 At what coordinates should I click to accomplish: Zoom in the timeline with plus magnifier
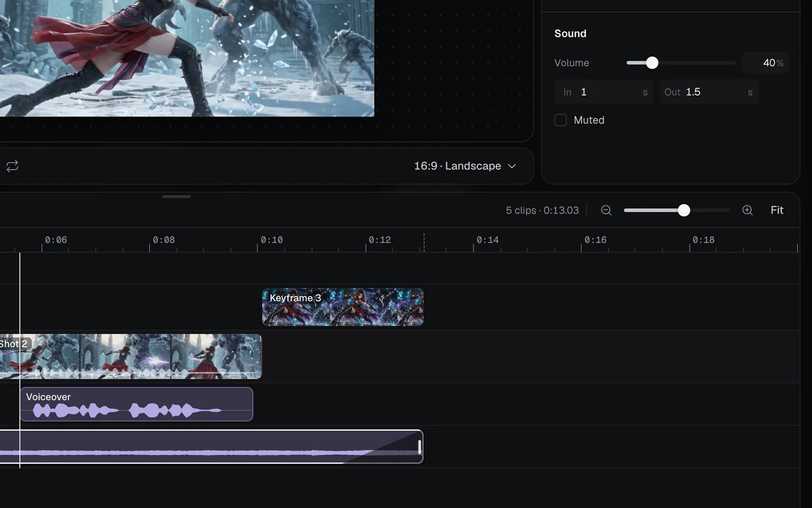pos(747,210)
